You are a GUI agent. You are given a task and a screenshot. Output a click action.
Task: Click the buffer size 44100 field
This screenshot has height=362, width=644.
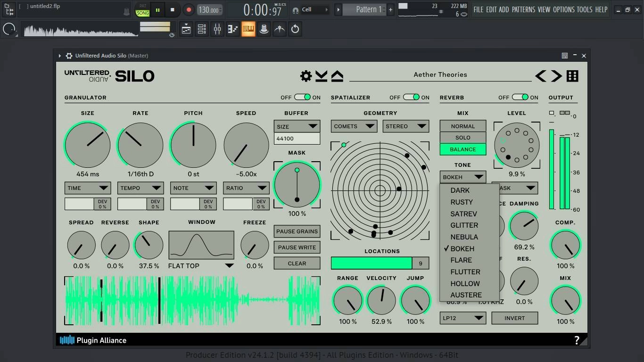(x=297, y=139)
